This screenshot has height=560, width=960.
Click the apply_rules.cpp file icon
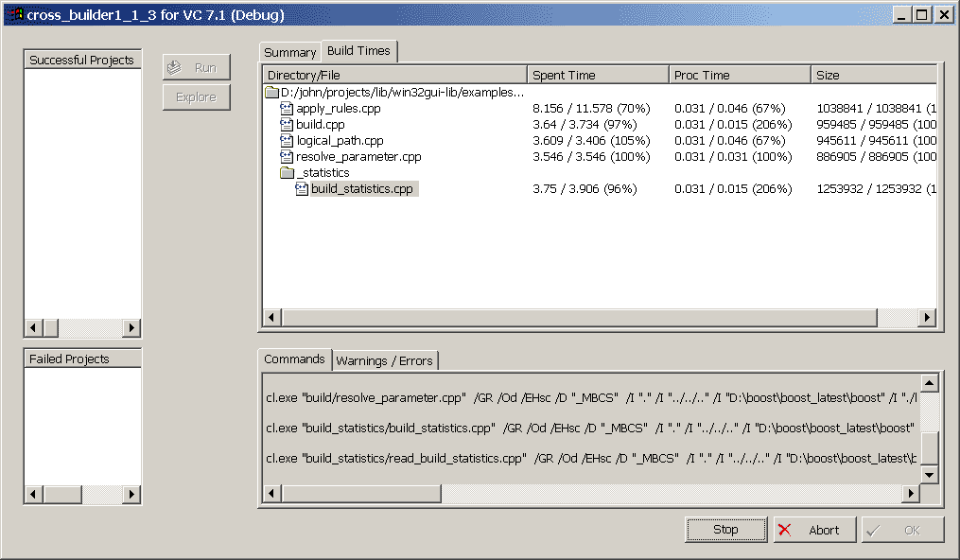(288, 109)
